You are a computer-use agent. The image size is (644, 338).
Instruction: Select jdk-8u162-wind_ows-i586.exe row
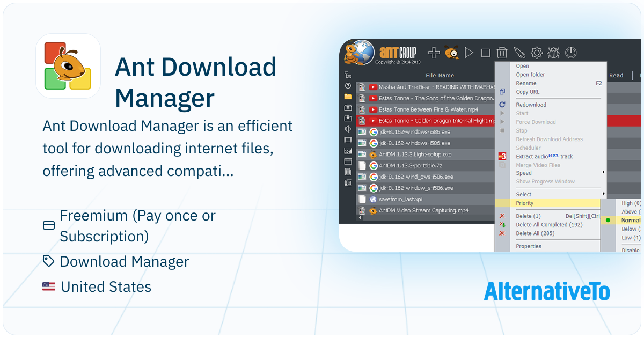tap(425, 177)
